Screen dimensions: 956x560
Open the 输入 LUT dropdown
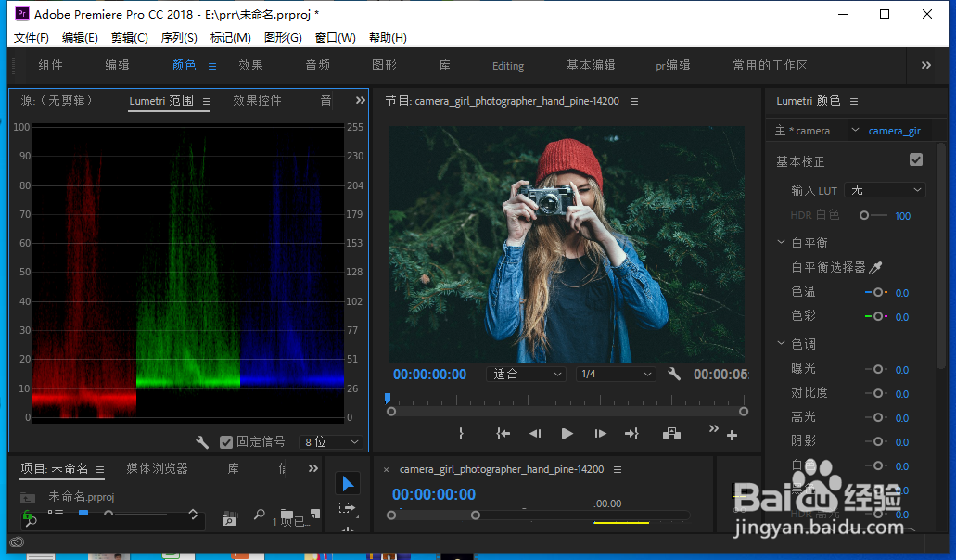click(x=886, y=190)
